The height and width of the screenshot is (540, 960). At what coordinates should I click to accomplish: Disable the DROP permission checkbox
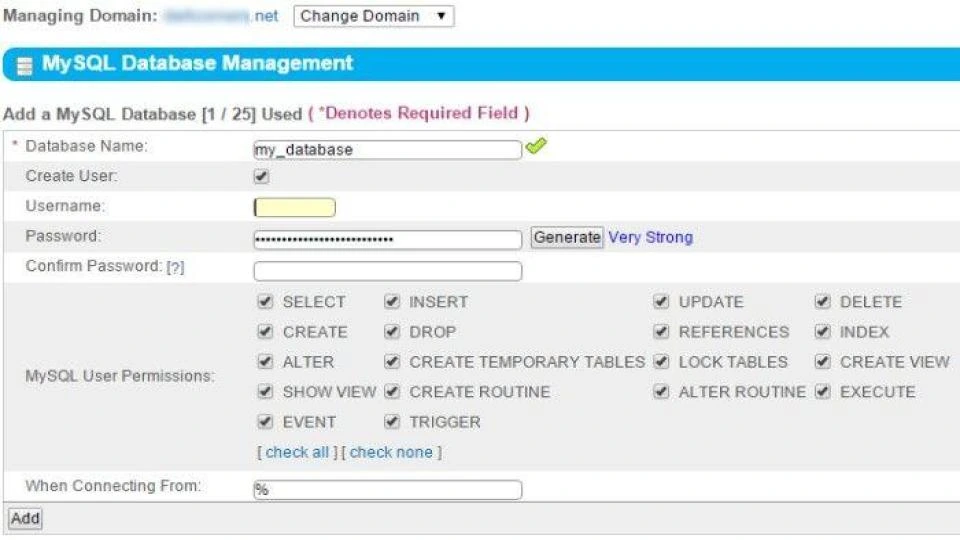392,332
